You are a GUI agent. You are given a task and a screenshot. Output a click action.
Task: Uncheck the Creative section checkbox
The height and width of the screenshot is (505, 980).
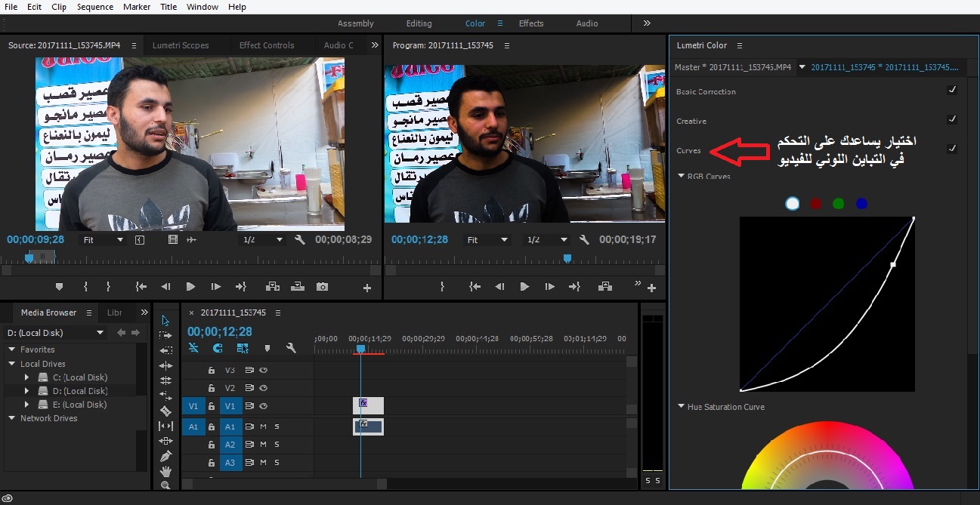(x=952, y=119)
